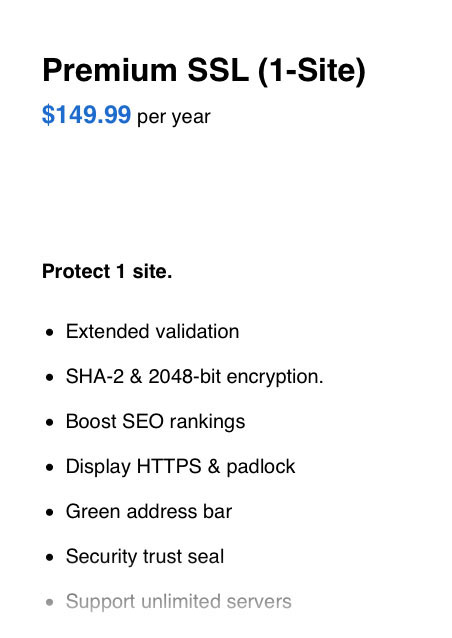Click the word 'padlock' in the list
This screenshot has height=638, width=452.
point(261,467)
